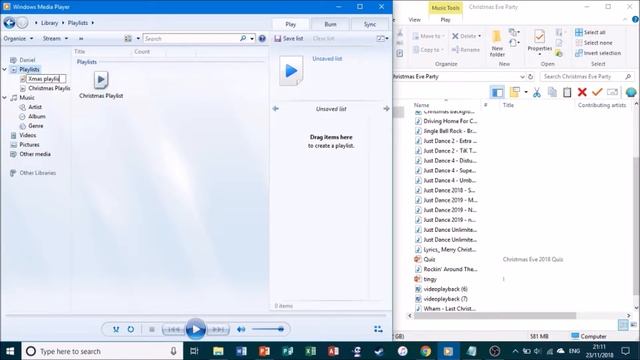640x360 pixels.
Task: Open the Music Tools tab in File Explorer
Action: click(x=445, y=8)
